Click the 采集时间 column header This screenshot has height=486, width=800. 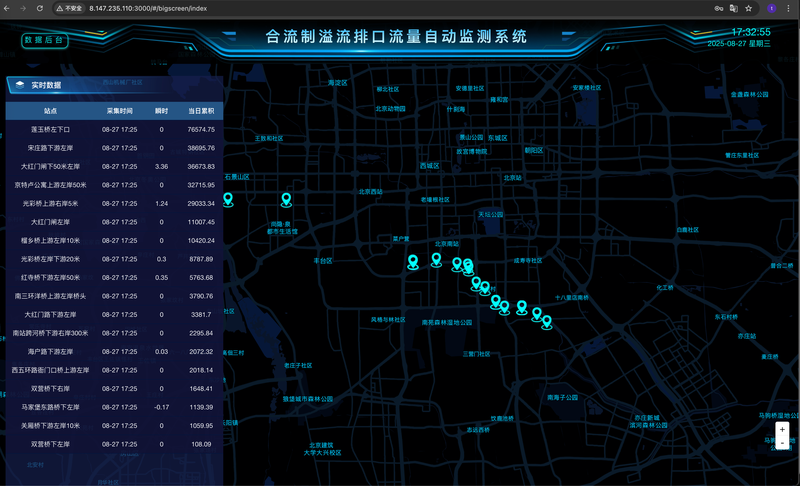(120, 111)
